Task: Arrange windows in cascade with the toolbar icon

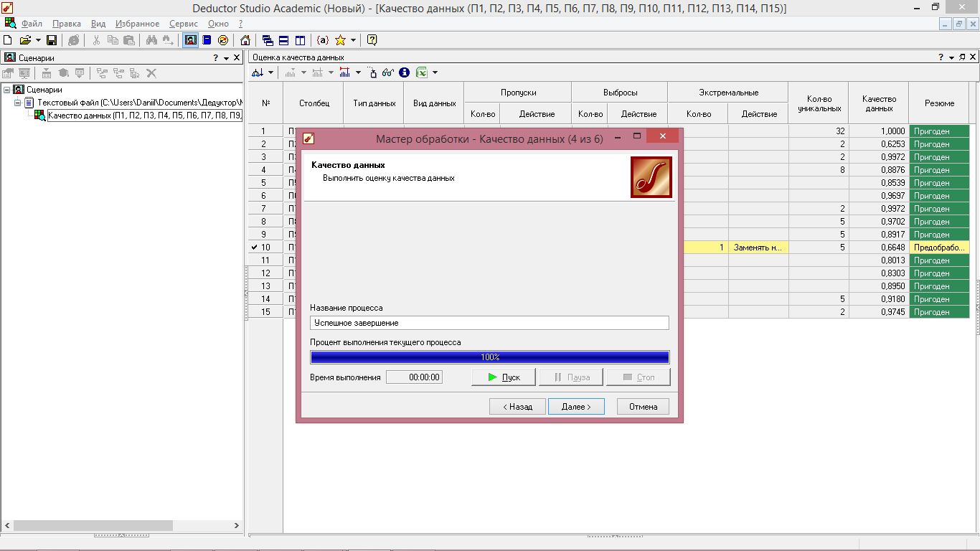Action: [268, 40]
